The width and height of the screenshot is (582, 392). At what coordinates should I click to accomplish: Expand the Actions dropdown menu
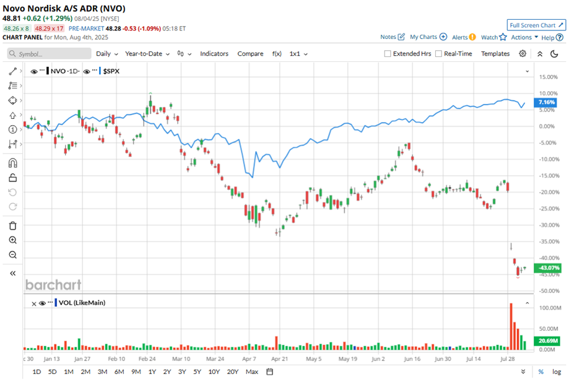point(524,38)
